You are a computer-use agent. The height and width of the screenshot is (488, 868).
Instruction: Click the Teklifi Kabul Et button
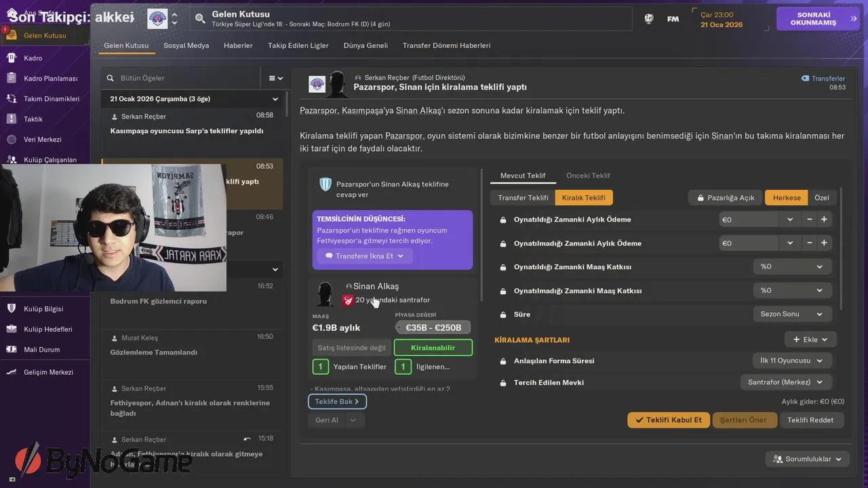pos(669,420)
